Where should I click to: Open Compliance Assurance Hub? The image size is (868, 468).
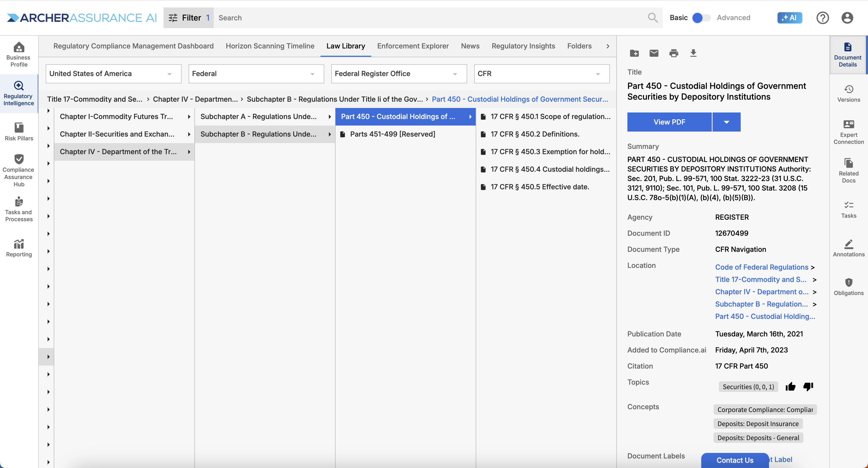point(19,170)
